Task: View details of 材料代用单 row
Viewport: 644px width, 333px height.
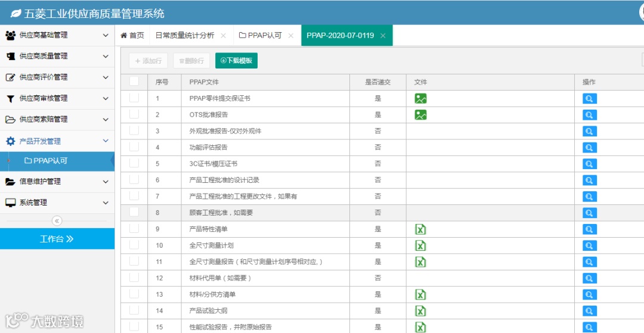Action: coord(589,278)
